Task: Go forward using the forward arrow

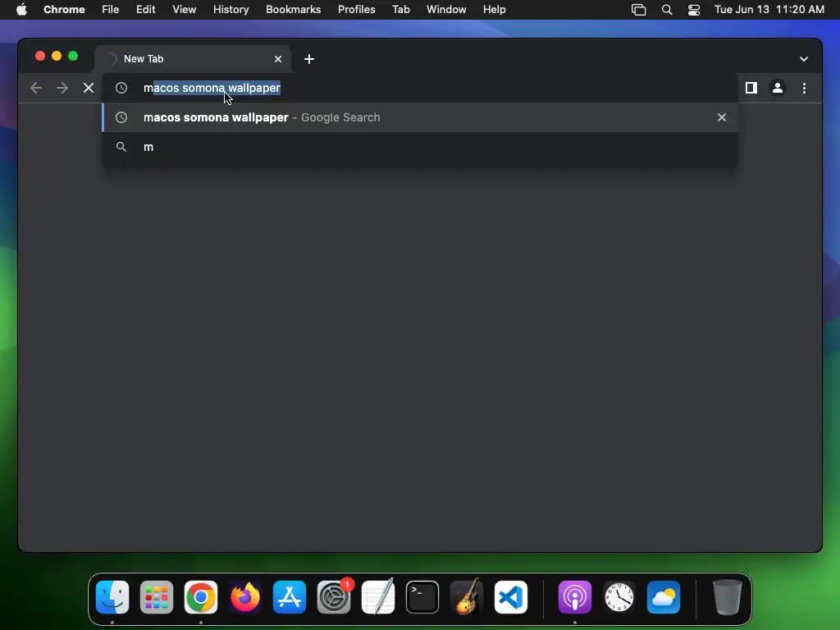Action: [x=62, y=88]
